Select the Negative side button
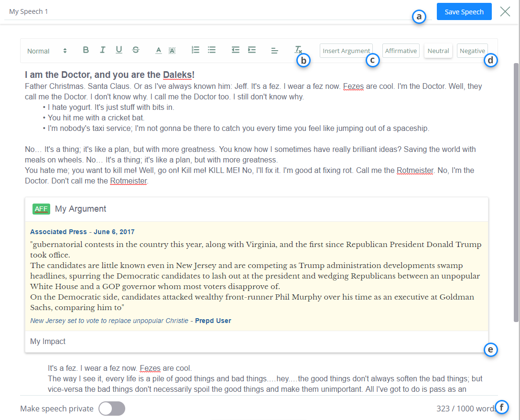Screen dimensions: 520x420 click(x=472, y=51)
